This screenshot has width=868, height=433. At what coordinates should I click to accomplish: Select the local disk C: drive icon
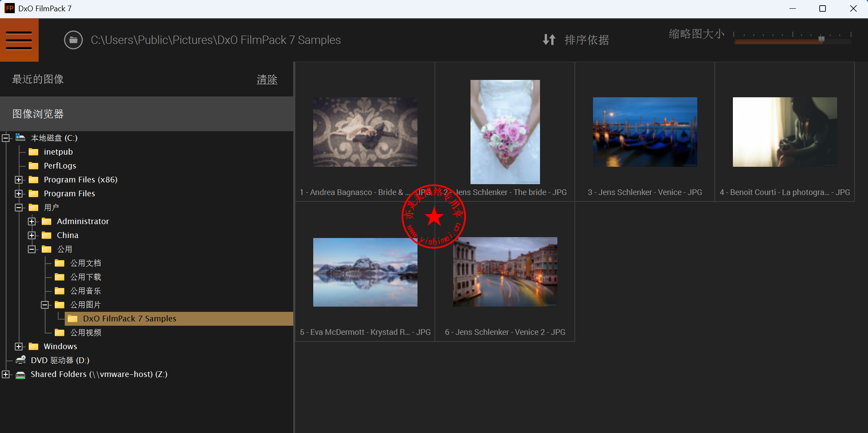(x=20, y=138)
